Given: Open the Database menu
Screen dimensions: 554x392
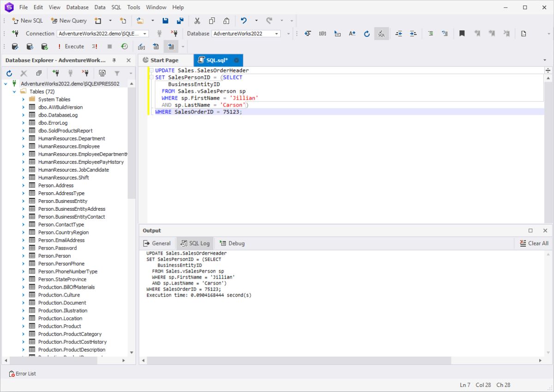Looking at the screenshot, I should (77, 7).
